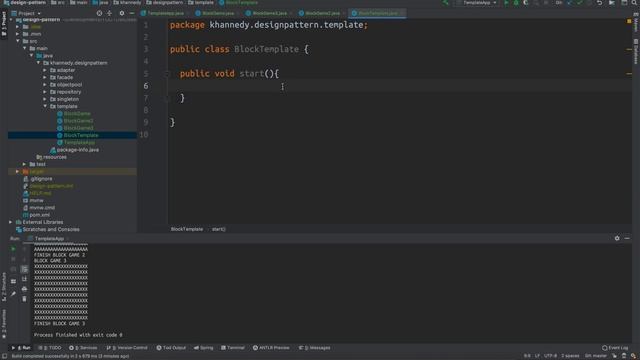640x360 pixels.
Task: Locate the open file with the Project panel target icon
Action: point(99,13)
